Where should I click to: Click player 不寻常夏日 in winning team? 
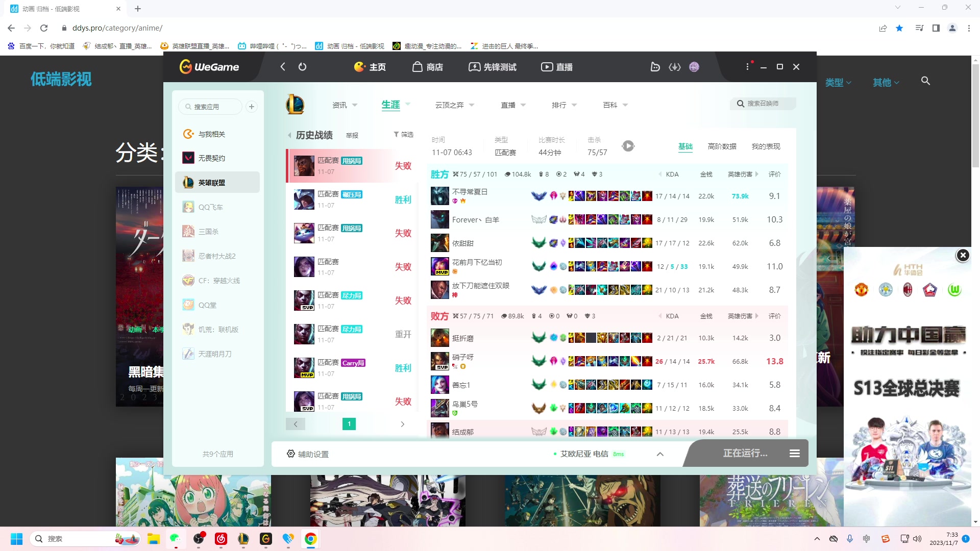[470, 192]
